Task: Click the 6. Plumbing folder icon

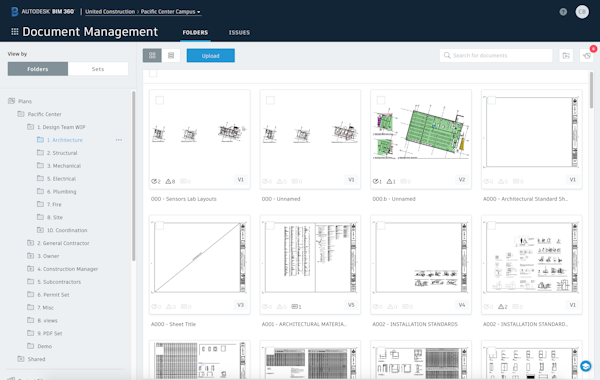Action: point(40,191)
